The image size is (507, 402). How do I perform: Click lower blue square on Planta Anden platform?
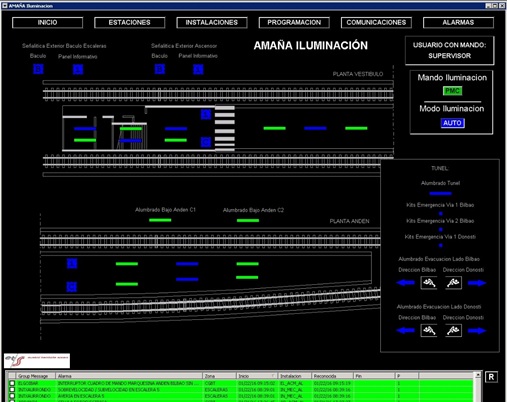tap(72, 287)
